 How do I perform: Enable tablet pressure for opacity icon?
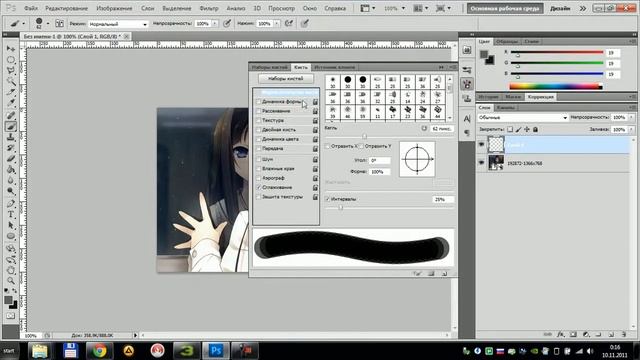(x=227, y=24)
